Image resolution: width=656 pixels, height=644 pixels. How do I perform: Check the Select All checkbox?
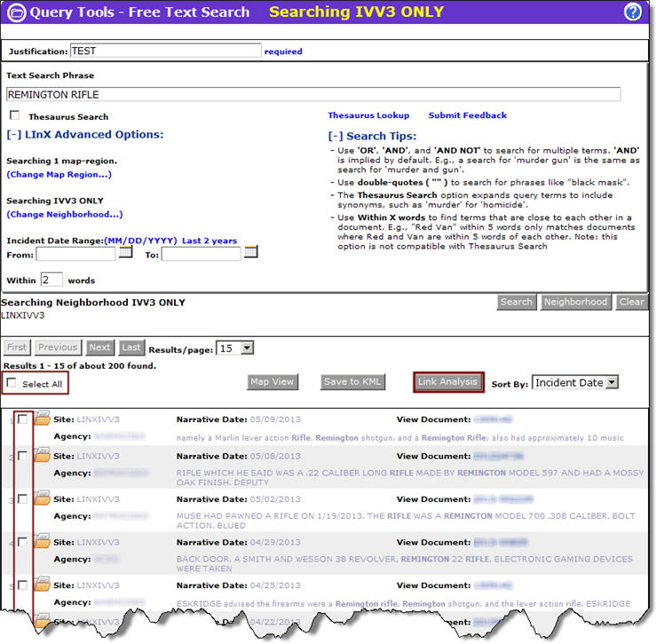pos(12,382)
